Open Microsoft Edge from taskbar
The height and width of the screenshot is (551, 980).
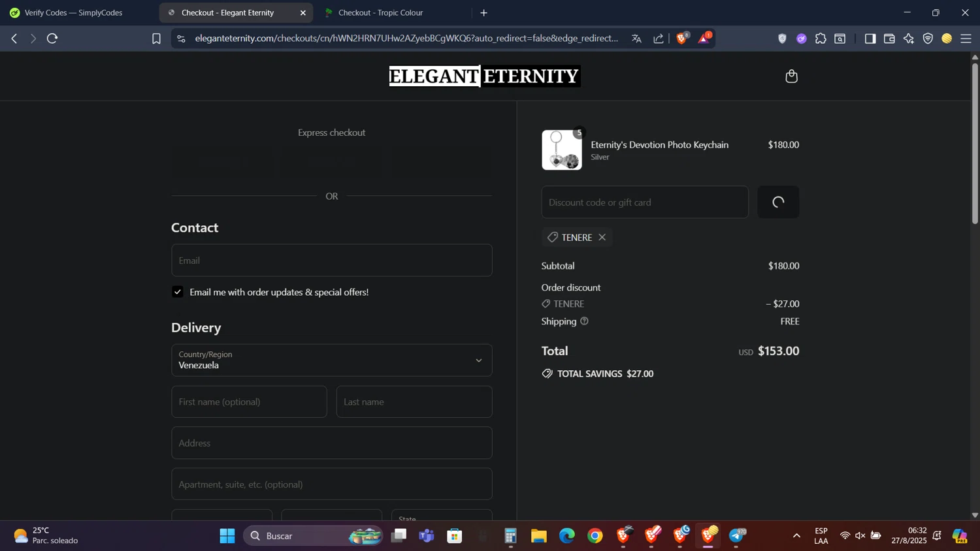coord(566,536)
